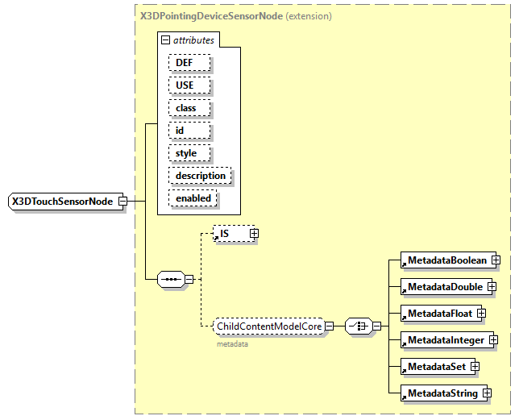Collapse the X3DTouchSensorNode expander box
This screenshot has width=519, height=420.
coord(122,201)
